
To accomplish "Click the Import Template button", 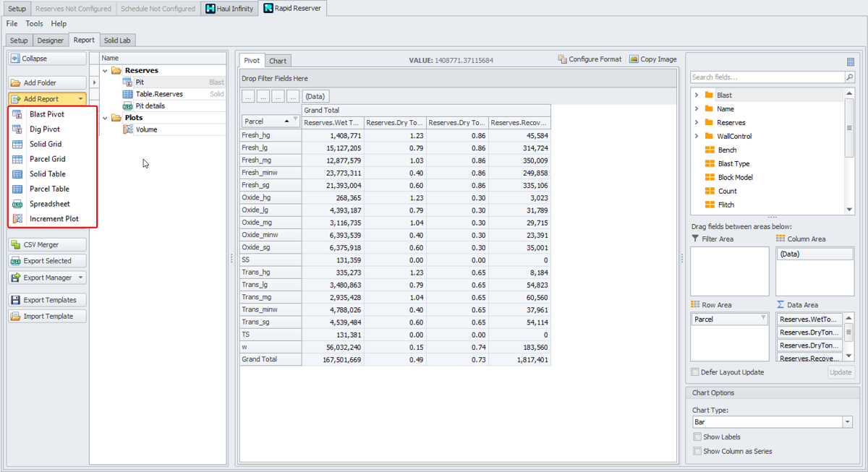I will 47,316.
